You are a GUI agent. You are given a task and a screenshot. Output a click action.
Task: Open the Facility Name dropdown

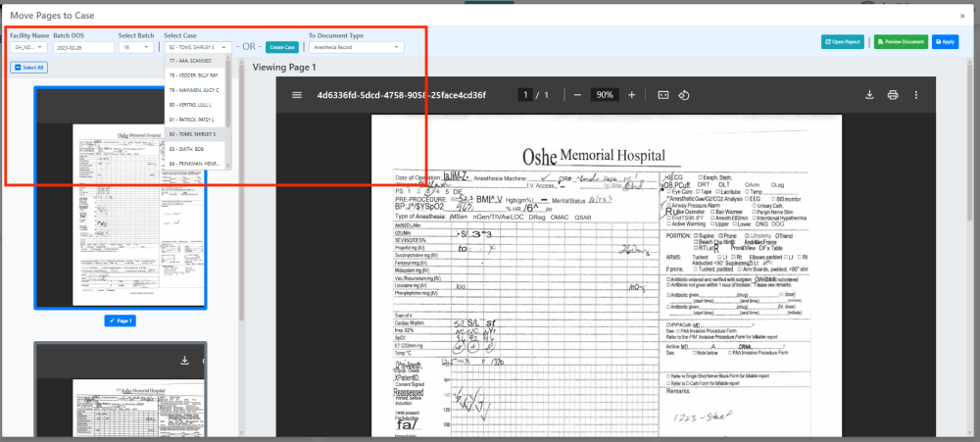point(28,47)
